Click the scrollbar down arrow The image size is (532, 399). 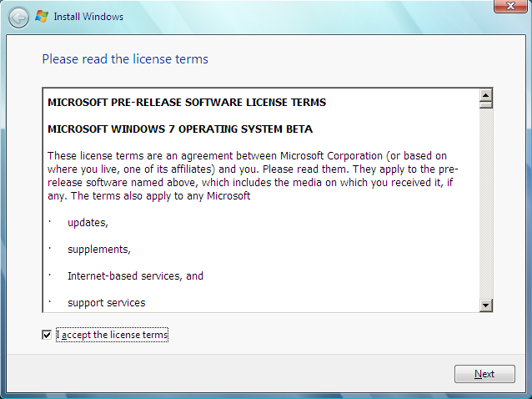[486, 306]
